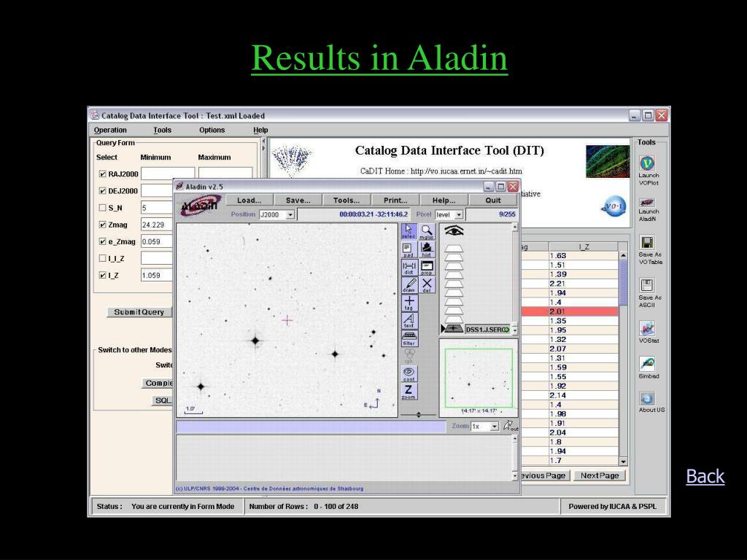Select the Aladin 'select' arrow tool
The image size is (747, 560).
pos(409,231)
